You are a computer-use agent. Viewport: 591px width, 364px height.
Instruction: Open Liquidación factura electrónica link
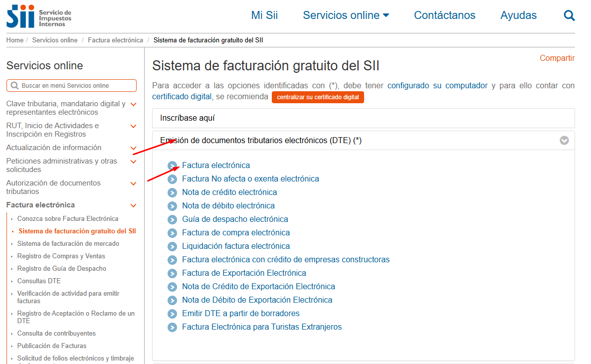coord(236,246)
